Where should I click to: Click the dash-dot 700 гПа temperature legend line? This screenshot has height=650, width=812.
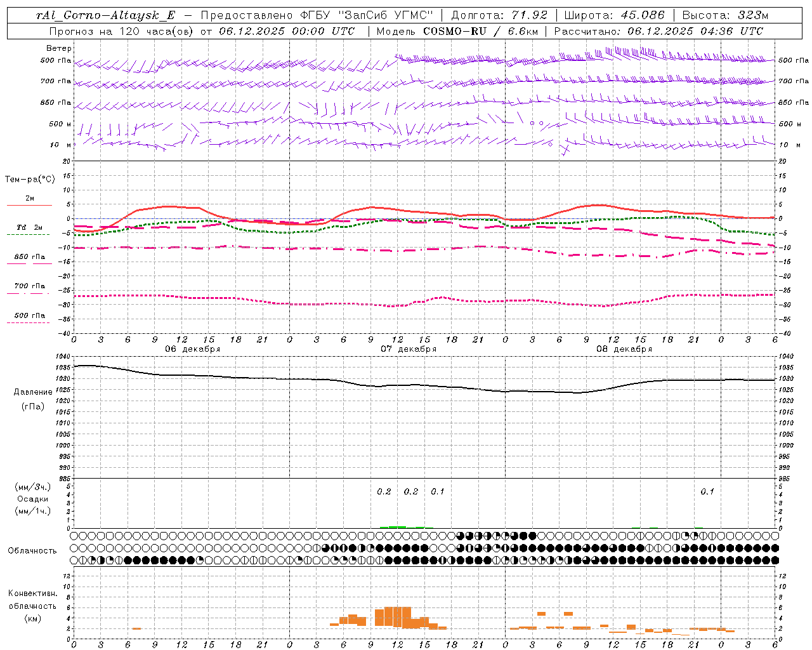coord(28,293)
